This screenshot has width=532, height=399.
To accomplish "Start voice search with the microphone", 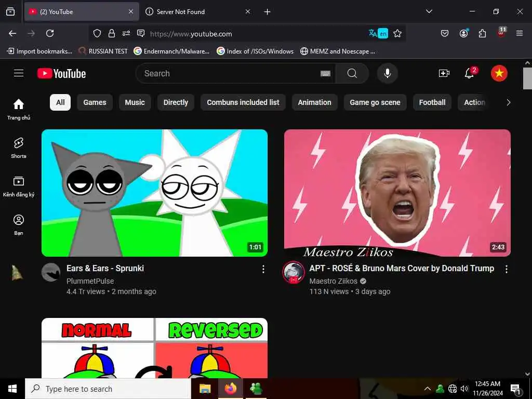I will [x=387, y=73].
